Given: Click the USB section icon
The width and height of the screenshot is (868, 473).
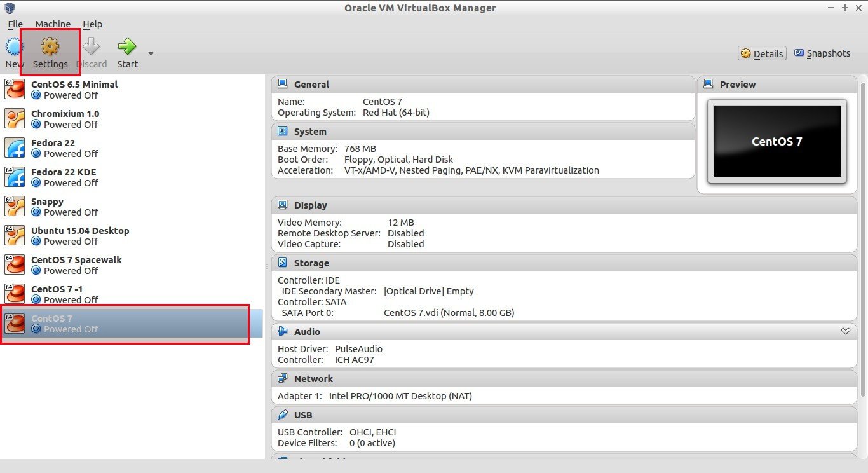Looking at the screenshot, I should [283, 415].
